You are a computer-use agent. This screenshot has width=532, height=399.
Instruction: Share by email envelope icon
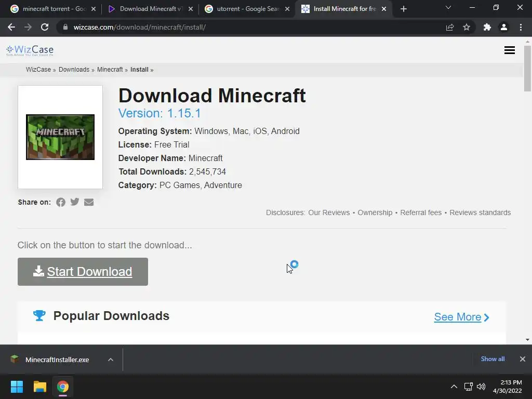89,202
